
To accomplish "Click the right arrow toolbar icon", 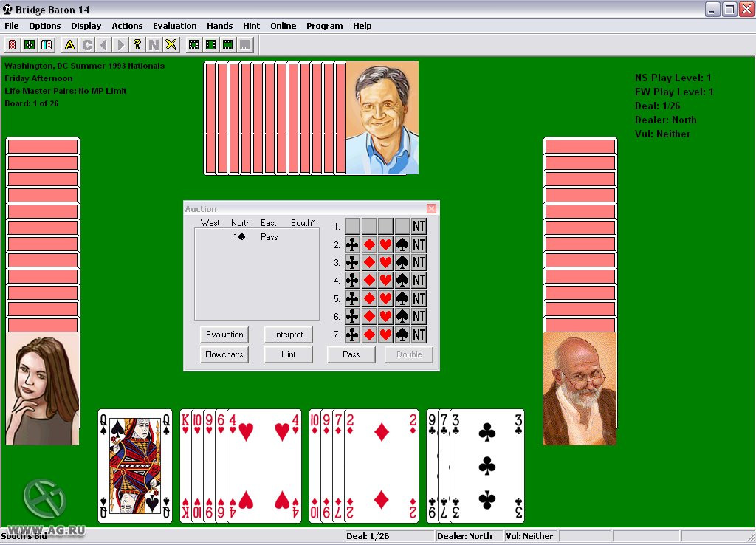I will [120, 45].
